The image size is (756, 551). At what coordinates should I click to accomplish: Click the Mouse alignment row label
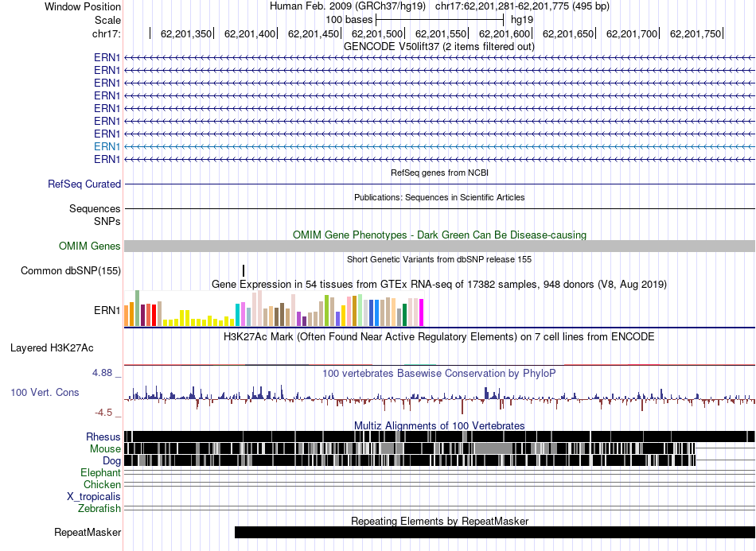pos(105,449)
